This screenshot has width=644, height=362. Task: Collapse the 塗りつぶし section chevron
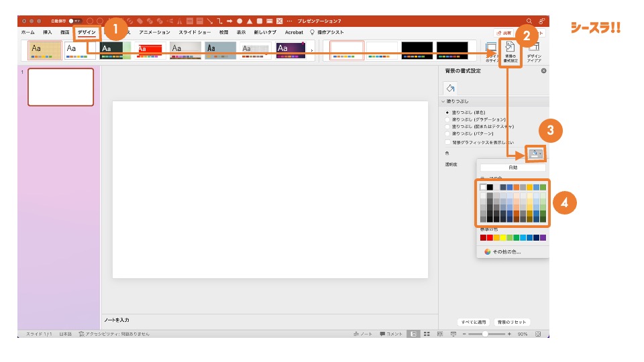coord(443,101)
